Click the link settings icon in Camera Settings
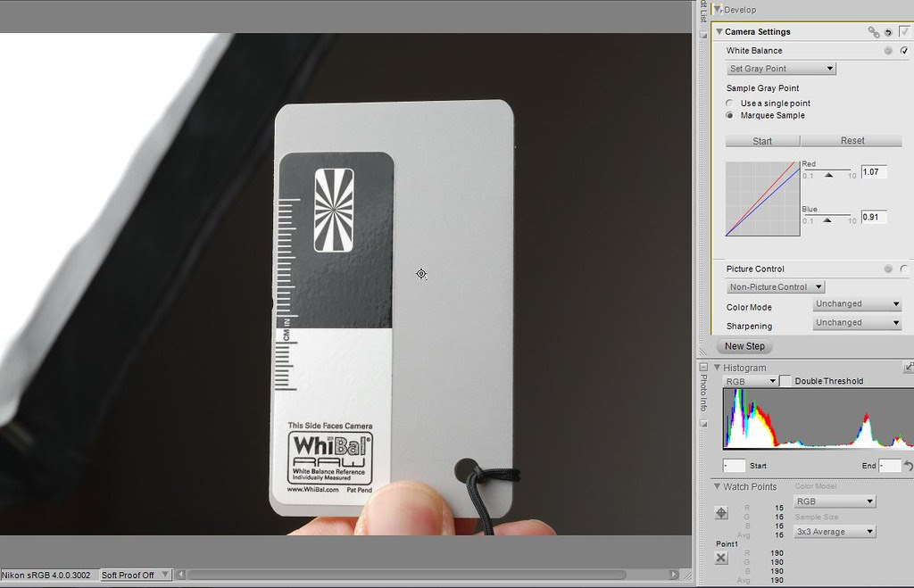The width and height of the screenshot is (914, 588). click(873, 32)
